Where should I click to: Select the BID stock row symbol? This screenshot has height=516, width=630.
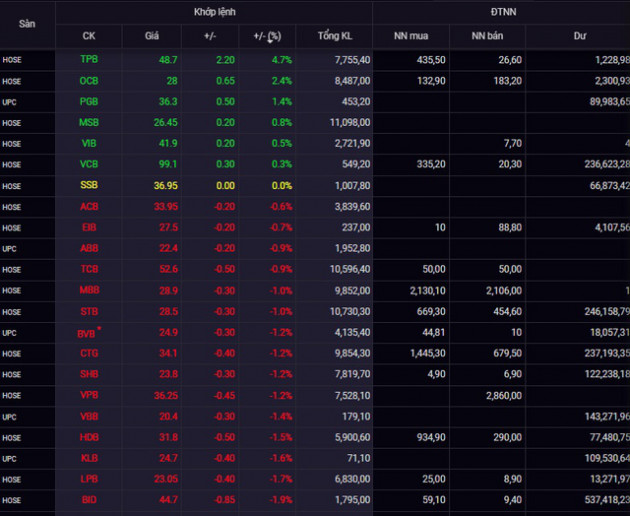click(89, 500)
